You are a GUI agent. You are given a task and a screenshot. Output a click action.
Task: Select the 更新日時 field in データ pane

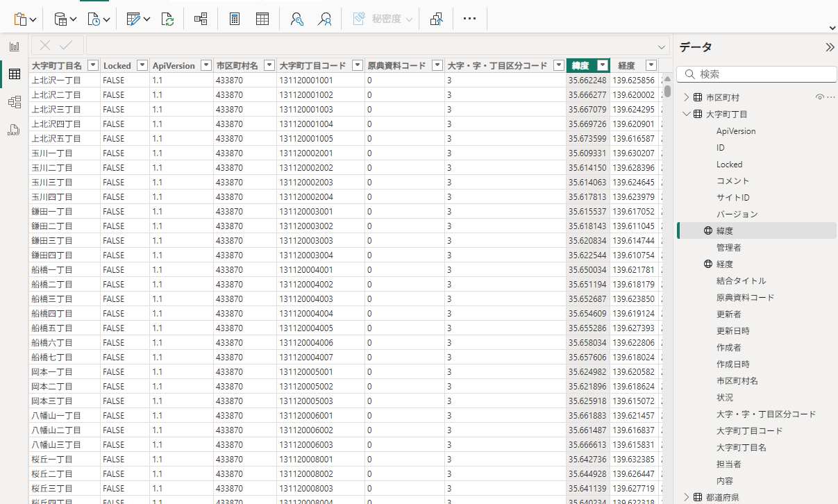[x=733, y=330]
